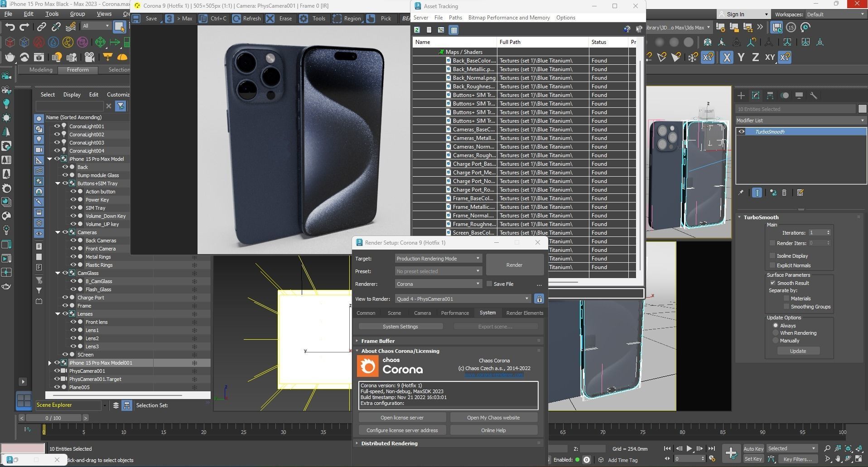Click Asset Tracking refresh icon

click(417, 30)
